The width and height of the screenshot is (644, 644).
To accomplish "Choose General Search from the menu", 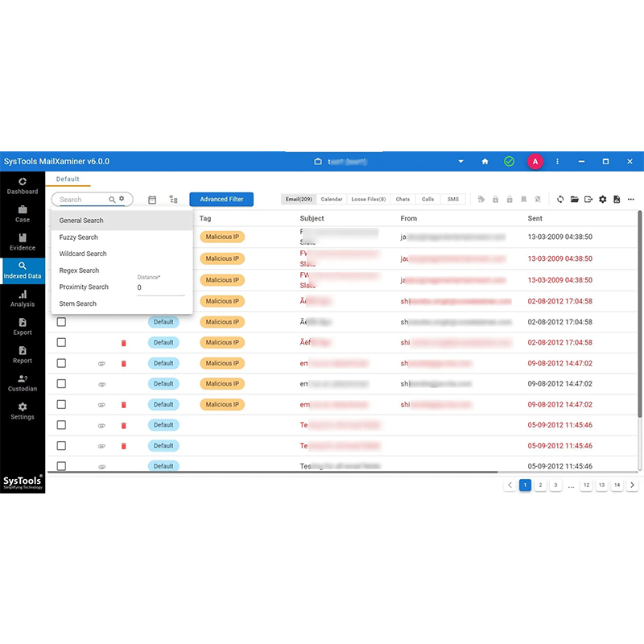I will (x=122, y=221).
